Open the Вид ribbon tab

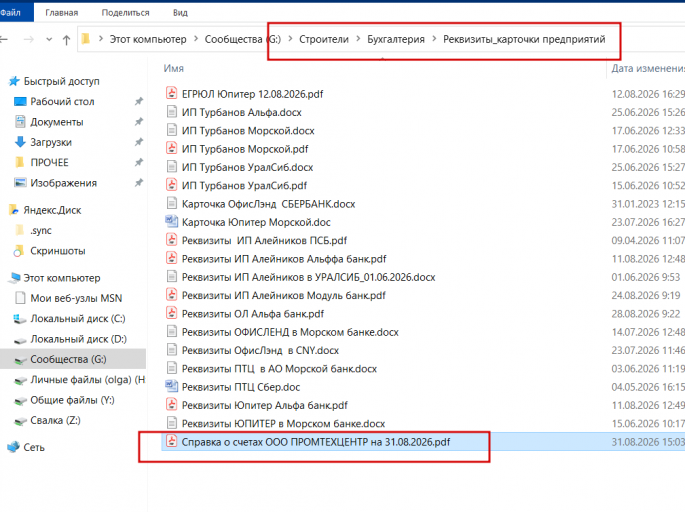[180, 13]
